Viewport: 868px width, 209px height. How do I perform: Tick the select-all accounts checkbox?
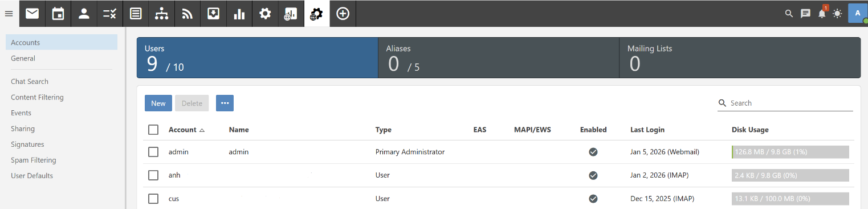click(x=153, y=130)
